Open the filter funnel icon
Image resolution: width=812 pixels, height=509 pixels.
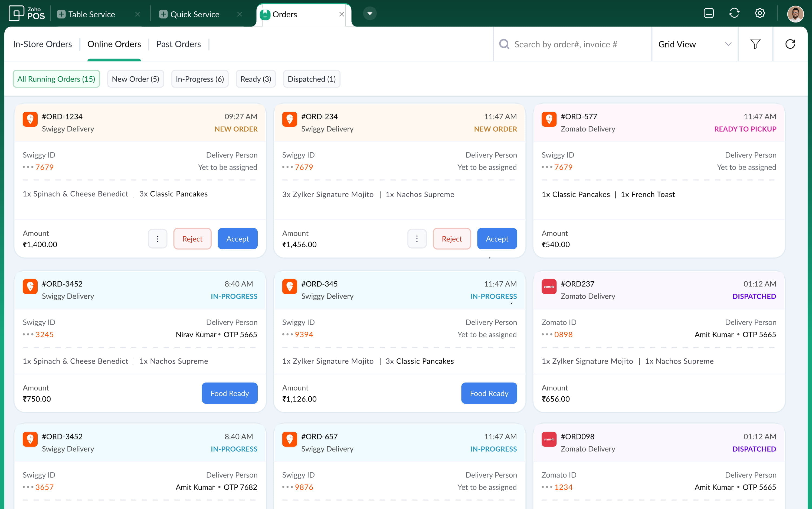(755, 44)
